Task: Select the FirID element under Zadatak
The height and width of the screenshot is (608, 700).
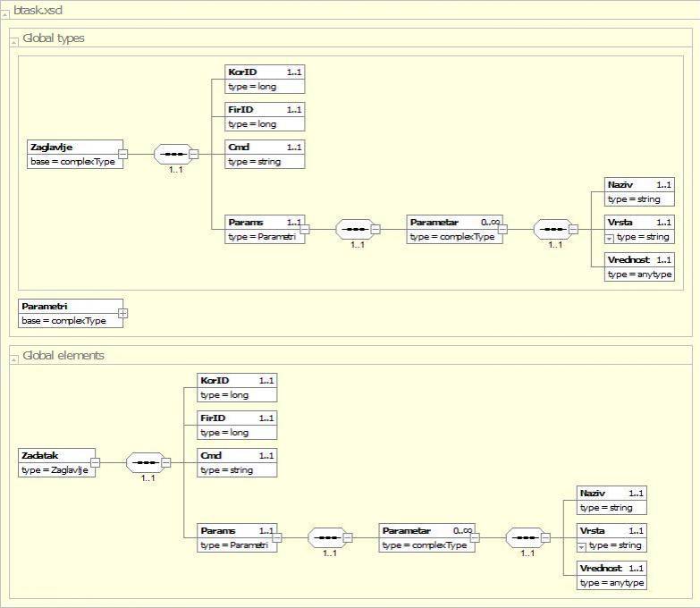Action: (x=237, y=418)
